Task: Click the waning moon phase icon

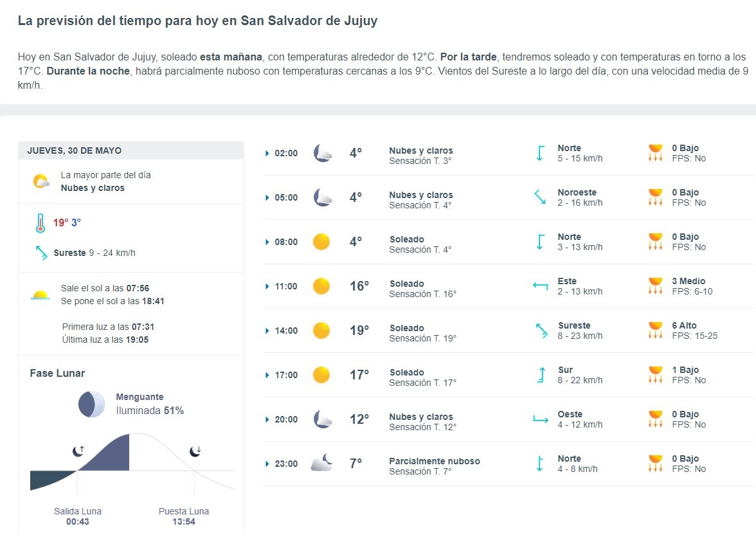Action: [91, 404]
